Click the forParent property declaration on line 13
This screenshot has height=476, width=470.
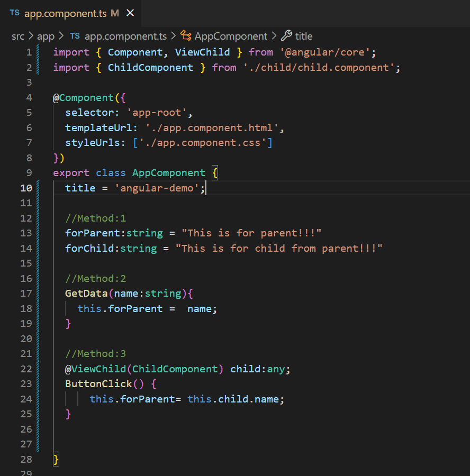click(93, 233)
